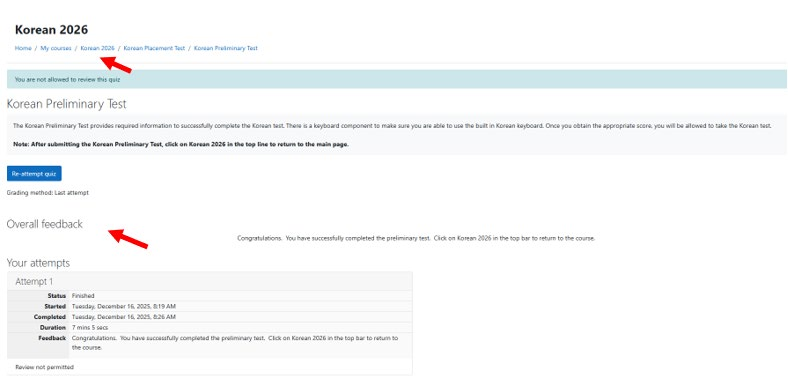Select the Korean 2026 page heading
This screenshot has width=788, height=382.
coord(51,30)
